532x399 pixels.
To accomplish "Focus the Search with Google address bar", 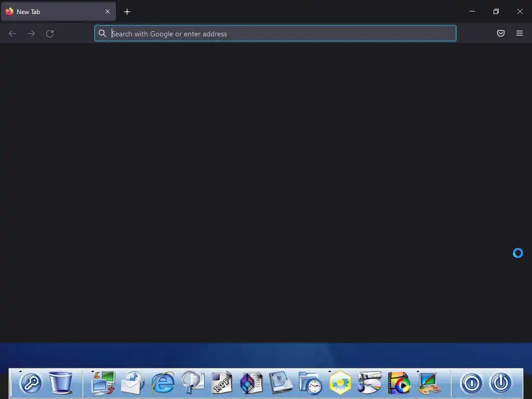I will pyautogui.click(x=275, y=34).
